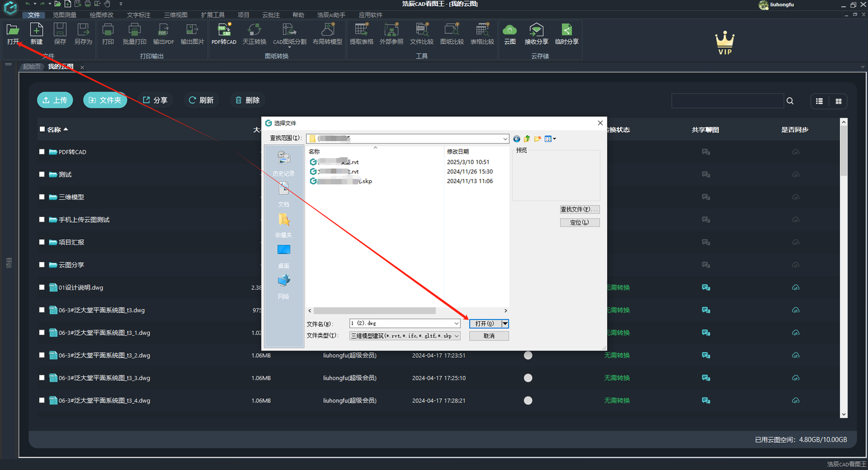The image size is (868, 470).
Task: Click the 上传 upload button
Action: [55, 100]
